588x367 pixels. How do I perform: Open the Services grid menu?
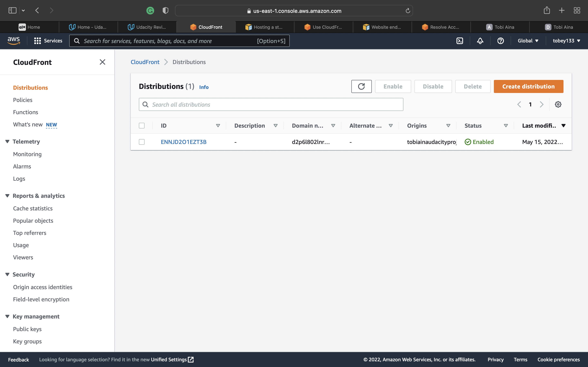(x=37, y=41)
